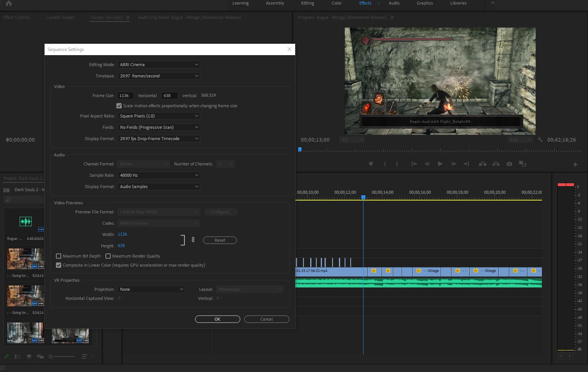Image resolution: width=588 pixels, height=372 pixels.
Task: Switch to Graphics workspace
Action: [x=425, y=3]
